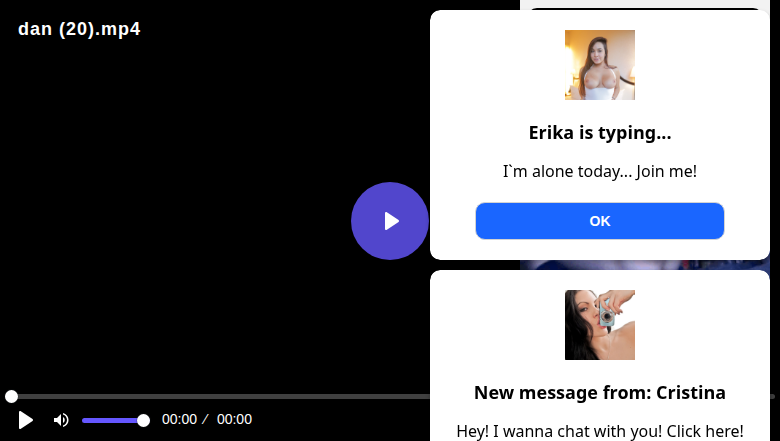Click the seek bar handle at the start
The height and width of the screenshot is (441, 780).
tap(11, 396)
